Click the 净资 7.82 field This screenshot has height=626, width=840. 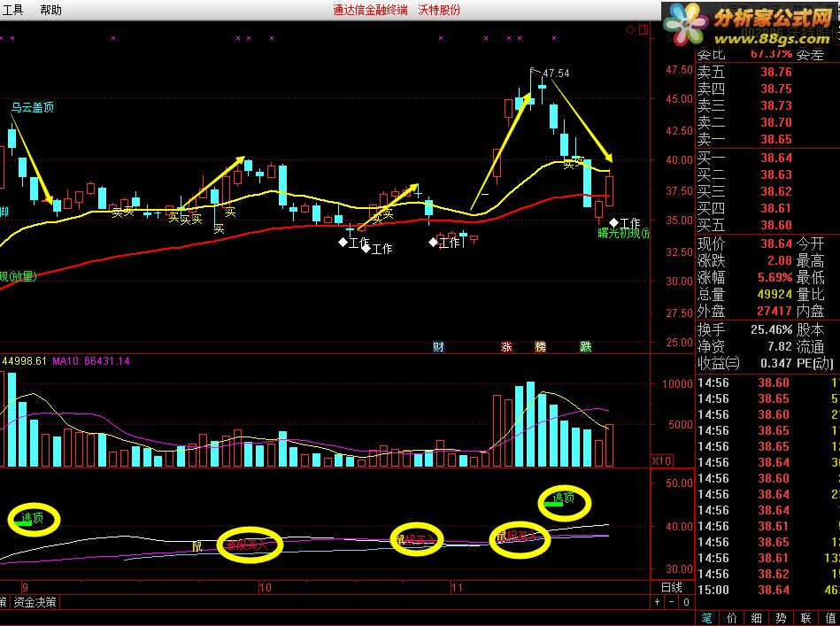(x=744, y=346)
